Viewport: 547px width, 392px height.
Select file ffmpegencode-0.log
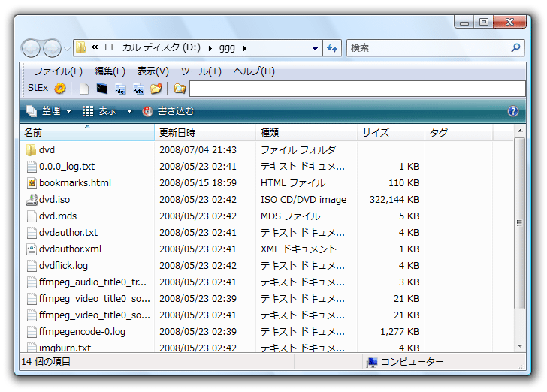82,332
